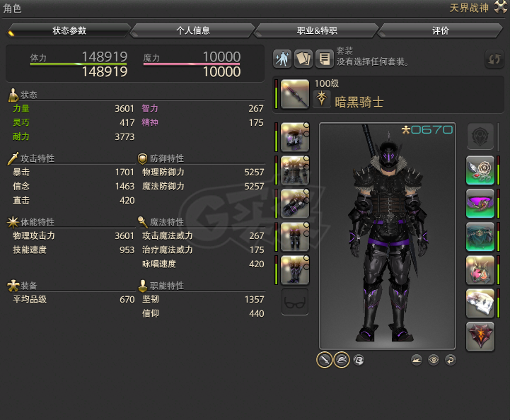Toggle the eye preview visibility button
510x420 pixels.
[x=433, y=360]
